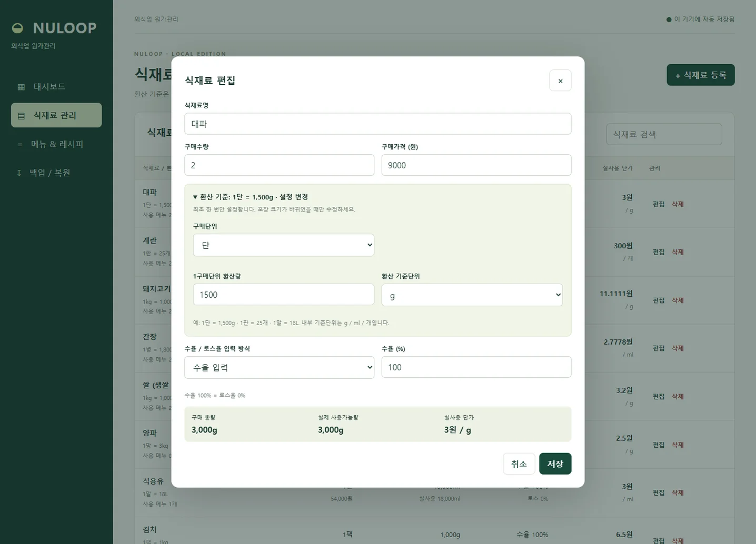Viewport: 756px width, 544px height.
Task: Click the 저장 button in the dialog
Action: [x=555, y=464]
